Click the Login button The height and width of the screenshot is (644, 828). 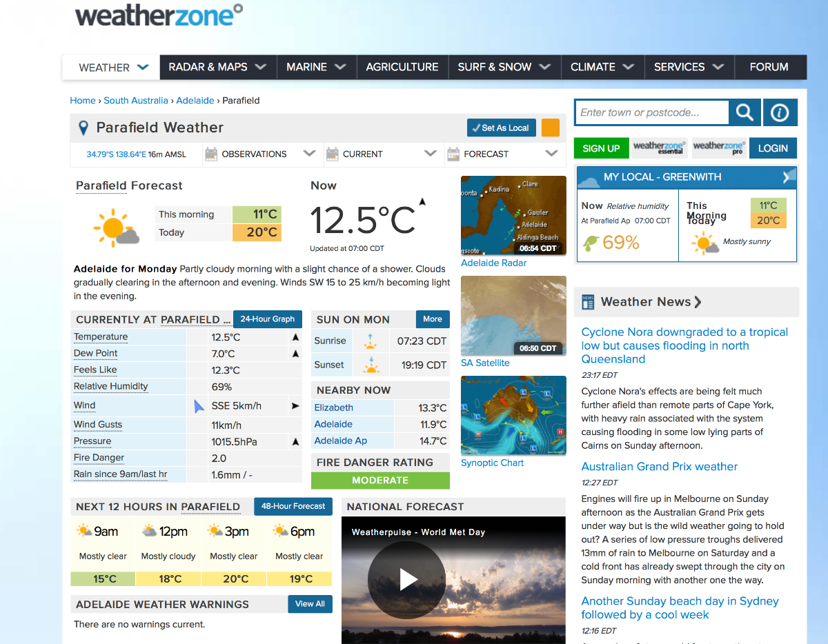[773, 148]
